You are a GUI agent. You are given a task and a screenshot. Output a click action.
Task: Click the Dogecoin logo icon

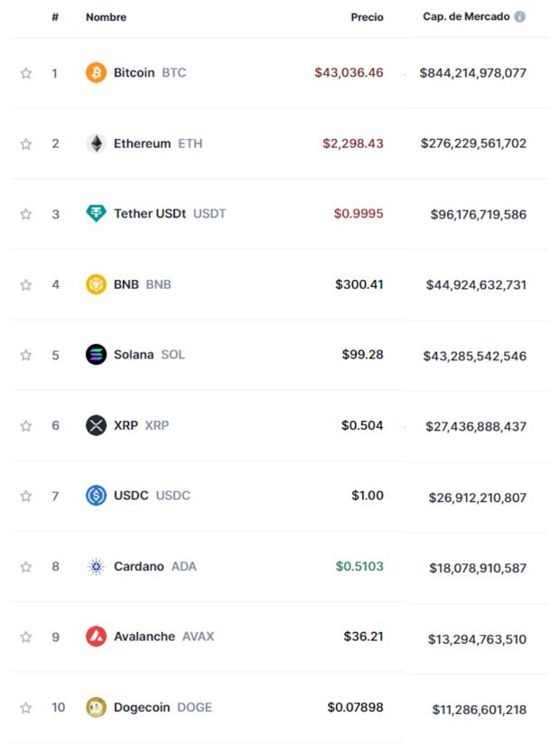tap(96, 707)
